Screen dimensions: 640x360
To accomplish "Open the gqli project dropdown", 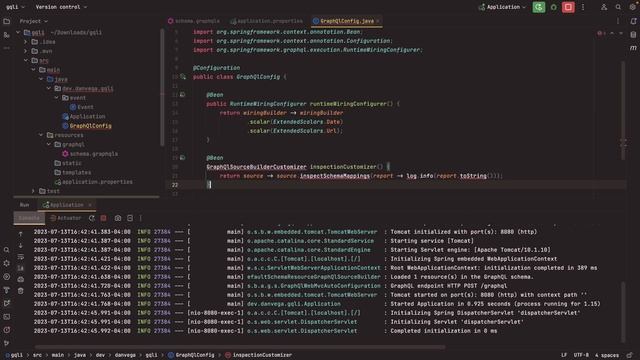I will click(x=15, y=7).
